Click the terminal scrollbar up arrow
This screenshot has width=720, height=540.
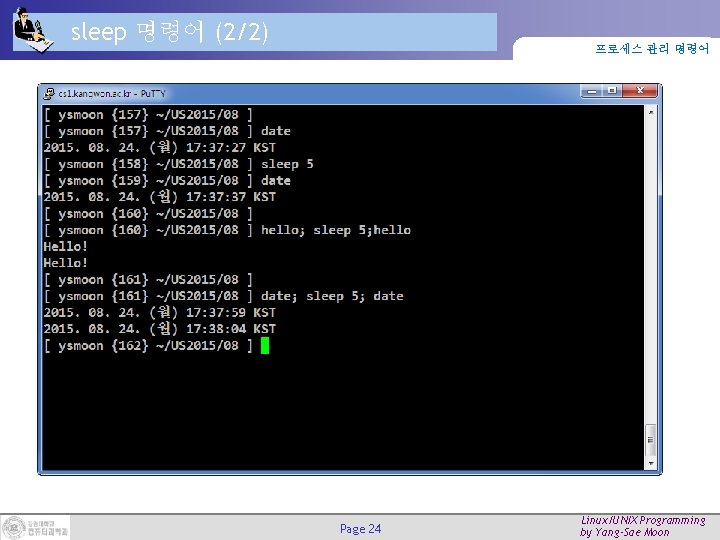tap(651, 112)
